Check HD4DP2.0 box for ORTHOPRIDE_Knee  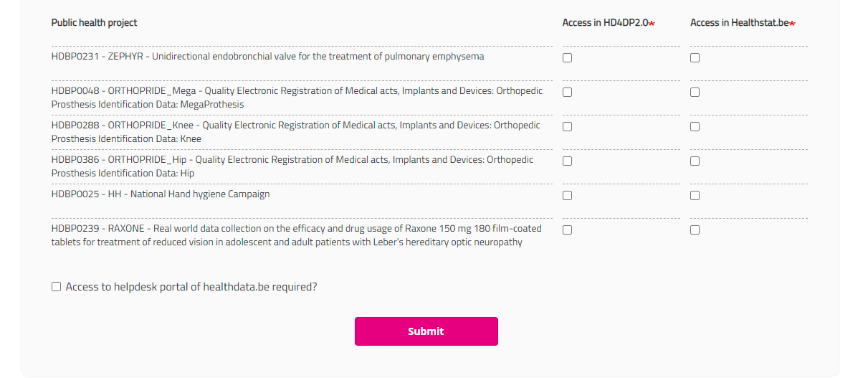pyautogui.click(x=567, y=127)
